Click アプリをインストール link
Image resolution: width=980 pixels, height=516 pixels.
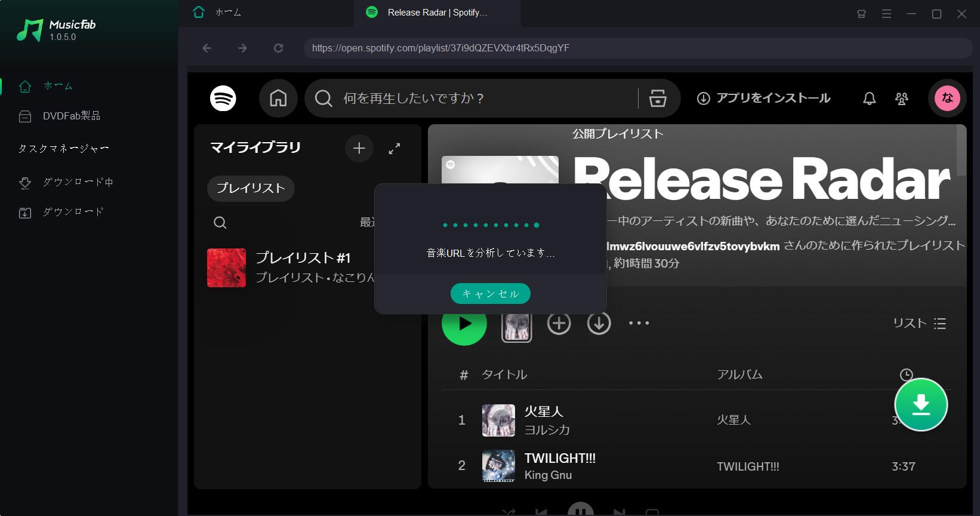[x=764, y=98]
